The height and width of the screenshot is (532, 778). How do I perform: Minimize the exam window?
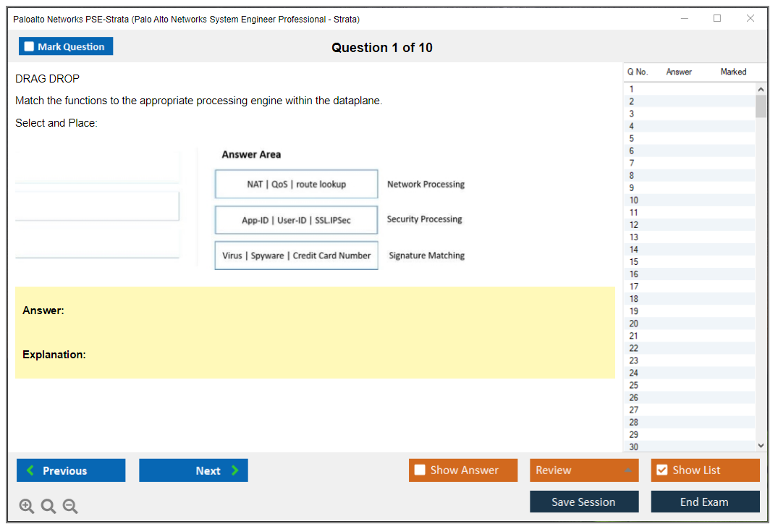684,19
